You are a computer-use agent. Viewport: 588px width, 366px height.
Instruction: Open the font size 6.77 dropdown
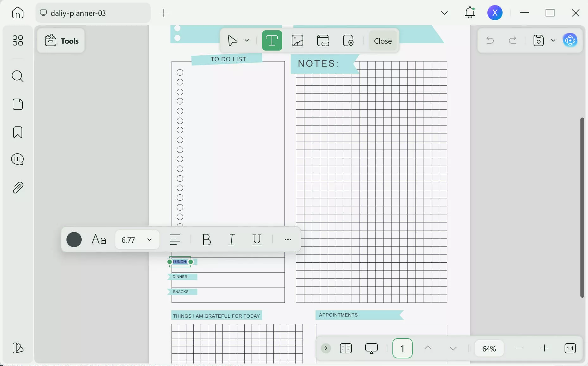(137, 240)
